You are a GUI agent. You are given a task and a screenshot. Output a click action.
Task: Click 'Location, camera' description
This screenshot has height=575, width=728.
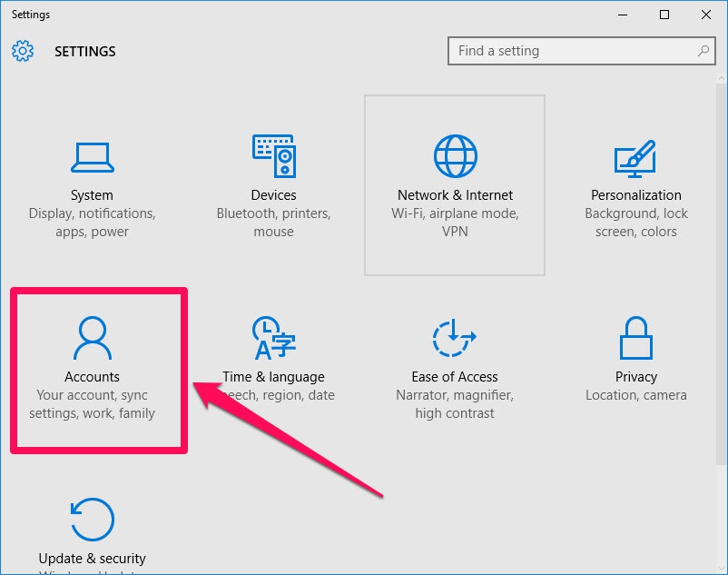click(636, 395)
